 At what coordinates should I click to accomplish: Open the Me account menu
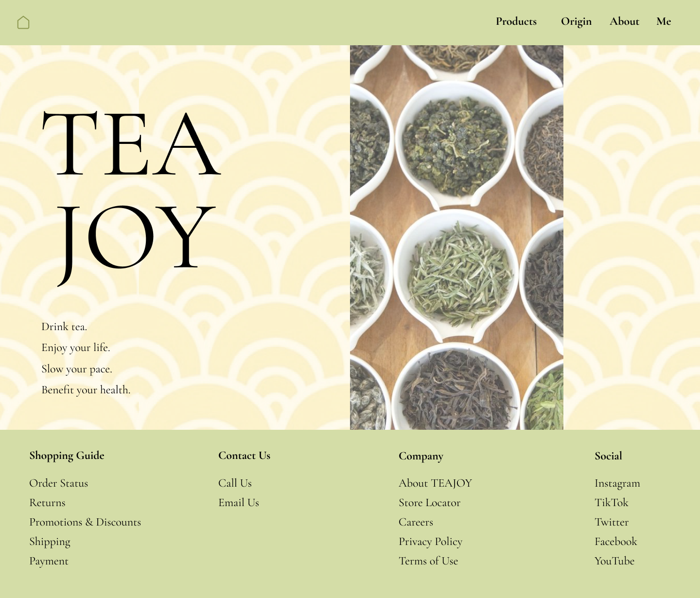[664, 22]
